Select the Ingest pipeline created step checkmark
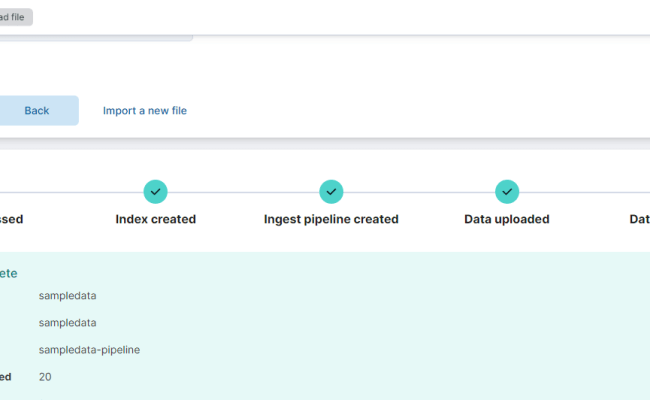The height and width of the screenshot is (400, 650). tap(331, 192)
